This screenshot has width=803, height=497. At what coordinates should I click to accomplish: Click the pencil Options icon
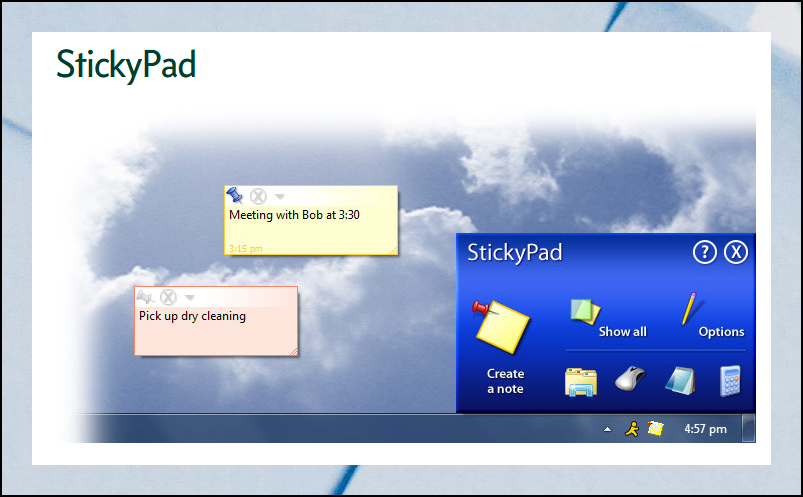(x=689, y=308)
